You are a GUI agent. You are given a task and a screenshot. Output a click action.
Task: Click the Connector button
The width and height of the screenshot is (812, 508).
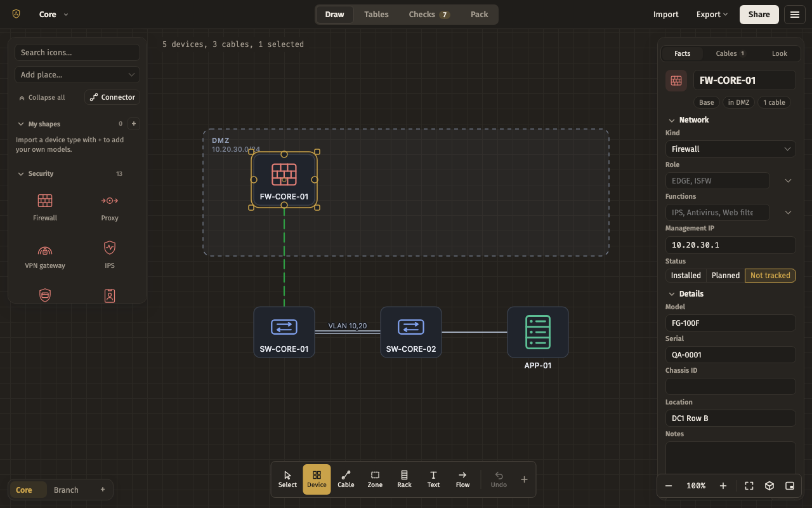pyautogui.click(x=112, y=97)
